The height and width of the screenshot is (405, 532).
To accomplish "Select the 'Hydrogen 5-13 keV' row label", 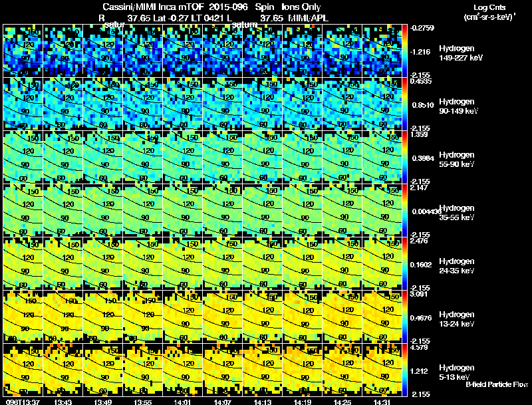I will coord(457,372).
